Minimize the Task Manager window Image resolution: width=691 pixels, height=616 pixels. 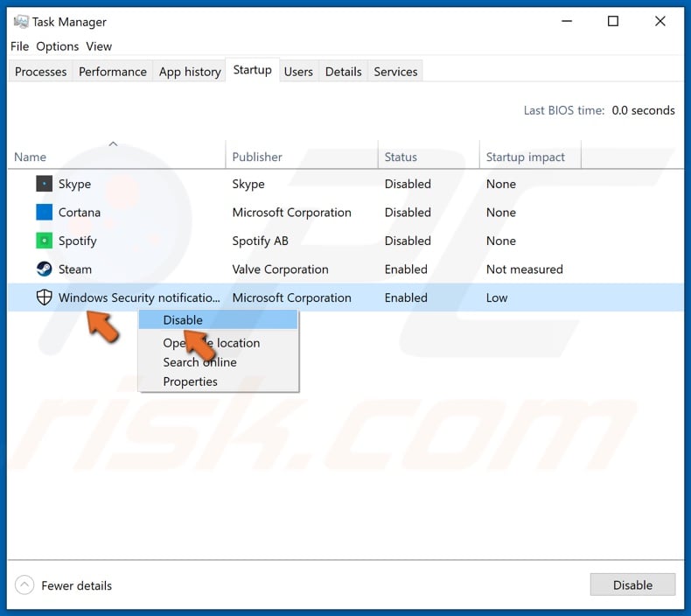pyautogui.click(x=567, y=21)
